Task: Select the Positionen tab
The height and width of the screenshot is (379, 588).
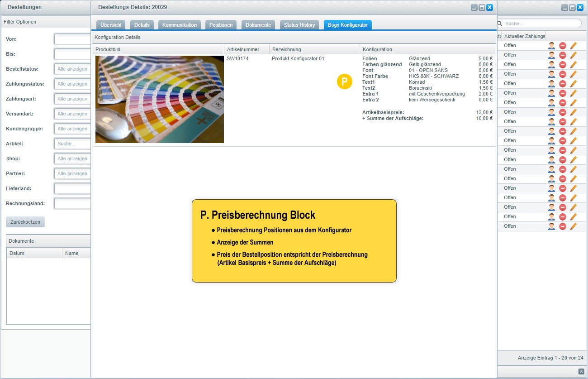Action: pos(221,25)
